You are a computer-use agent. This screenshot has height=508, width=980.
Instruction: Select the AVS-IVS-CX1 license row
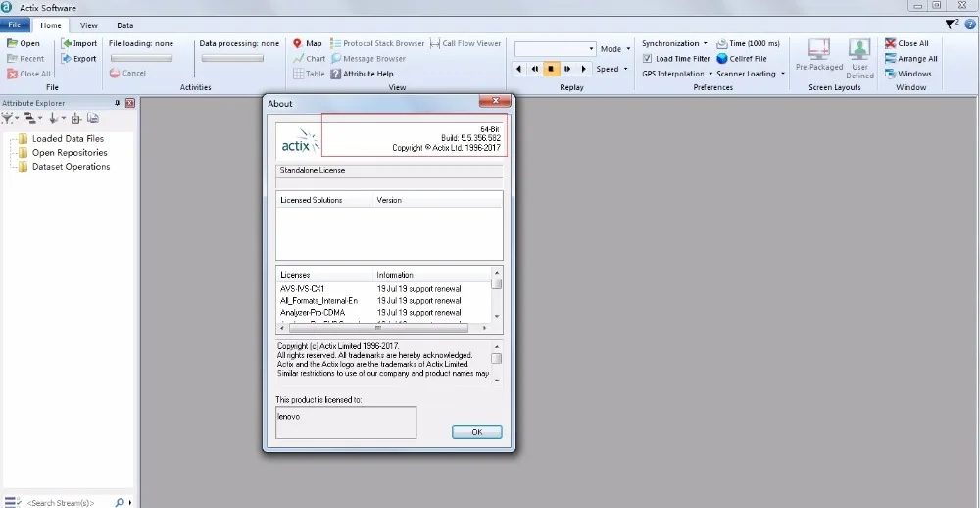pos(383,289)
